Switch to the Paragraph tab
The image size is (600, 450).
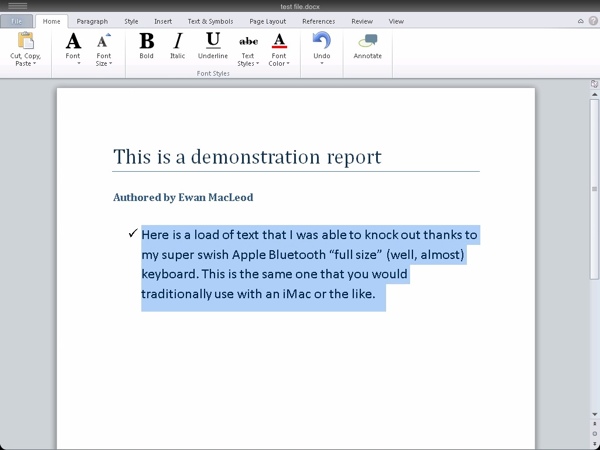(92, 21)
